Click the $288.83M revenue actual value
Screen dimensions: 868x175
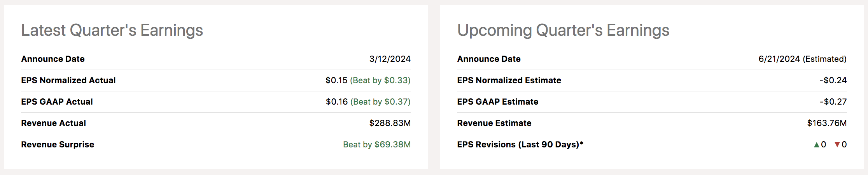coord(390,123)
